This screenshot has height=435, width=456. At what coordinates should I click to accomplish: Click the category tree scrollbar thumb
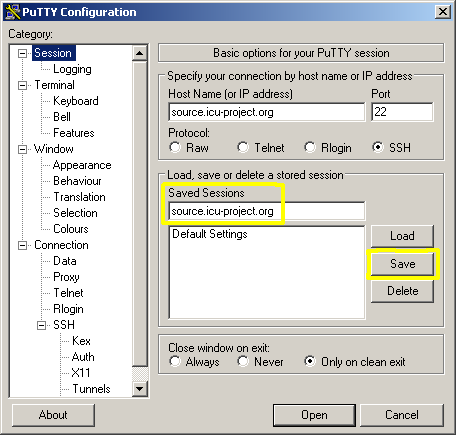[140, 213]
